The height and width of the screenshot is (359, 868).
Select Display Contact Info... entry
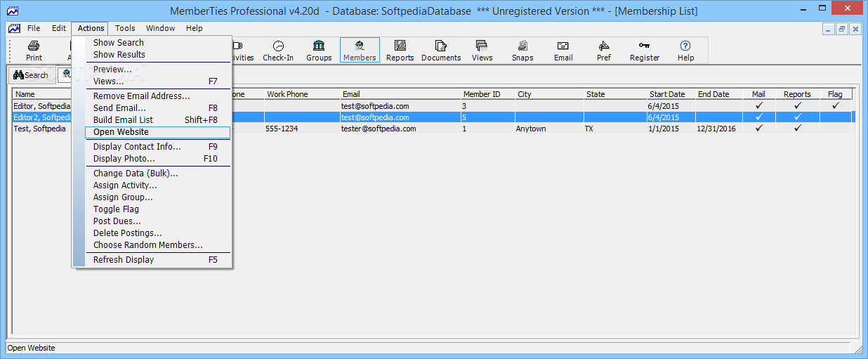[158, 147]
